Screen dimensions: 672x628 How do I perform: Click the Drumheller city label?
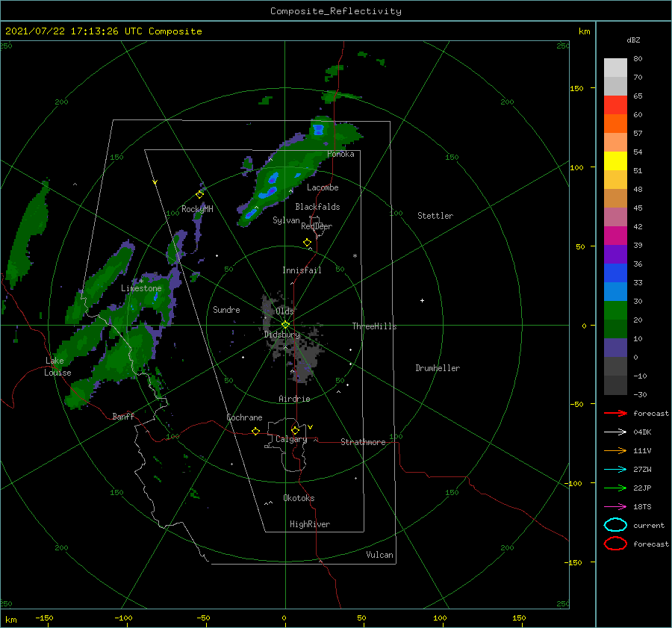438,368
